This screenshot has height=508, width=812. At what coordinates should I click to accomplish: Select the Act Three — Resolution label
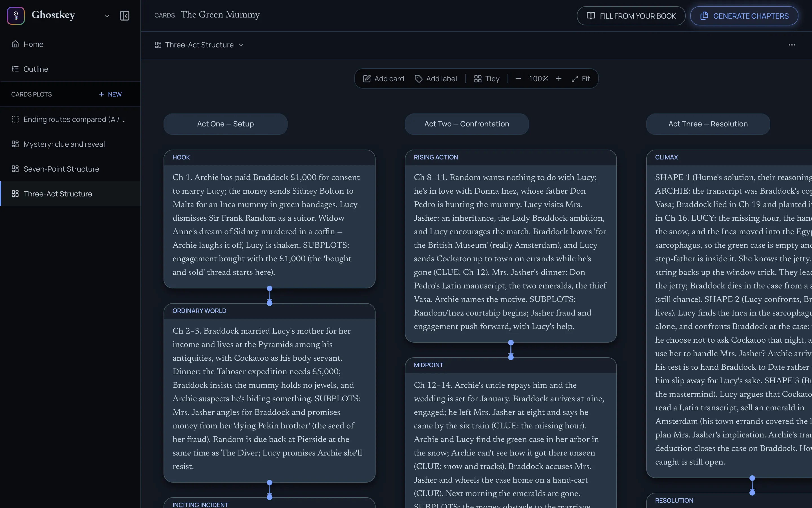point(708,124)
